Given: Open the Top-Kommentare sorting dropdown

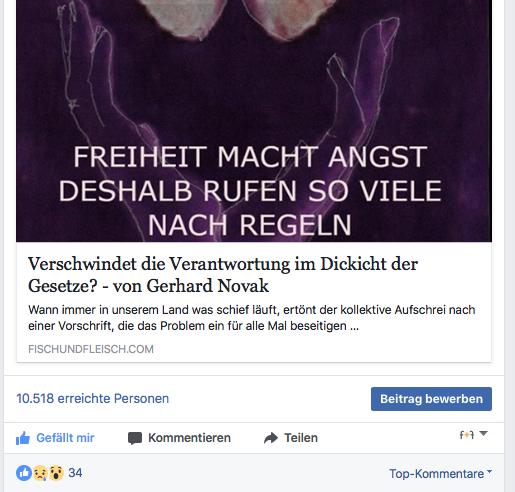Looking at the screenshot, I should tap(440, 473).
